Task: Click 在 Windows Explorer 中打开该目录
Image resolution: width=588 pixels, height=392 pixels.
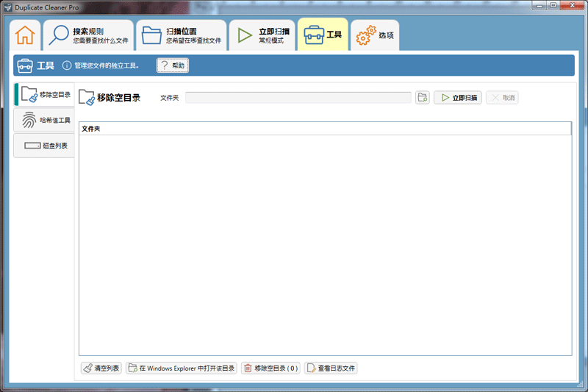Action: click(x=182, y=368)
